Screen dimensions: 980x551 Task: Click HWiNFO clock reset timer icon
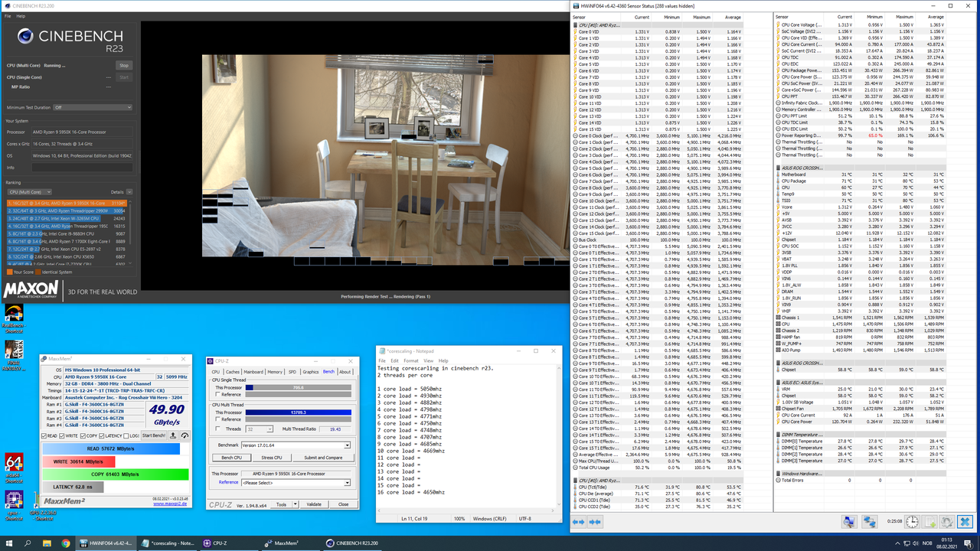[912, 522]
